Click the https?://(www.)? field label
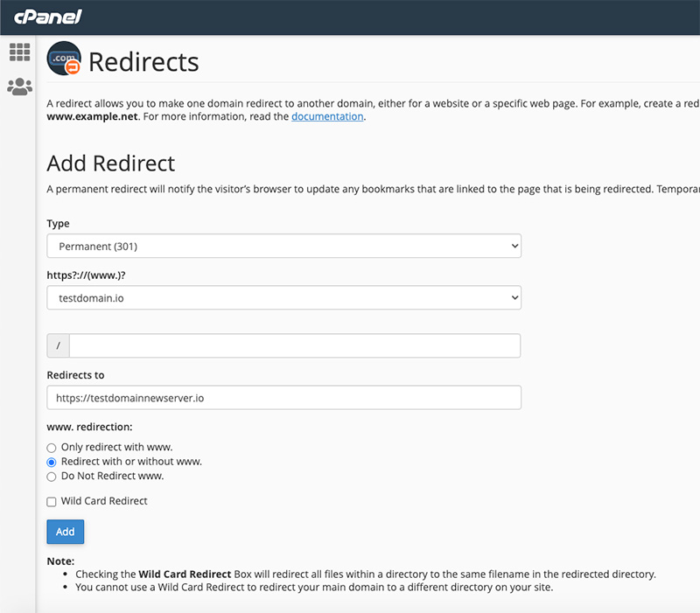The width and height of the screenshot is (700, 613). click(x=87, y=275)
